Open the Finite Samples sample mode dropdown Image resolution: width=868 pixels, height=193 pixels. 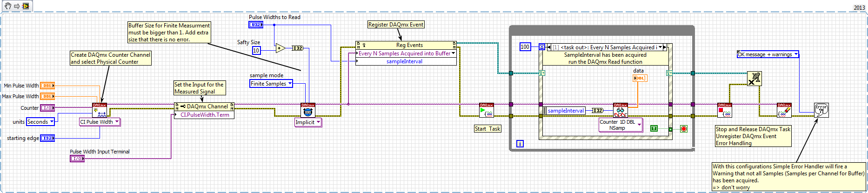[x=271, y=84]
